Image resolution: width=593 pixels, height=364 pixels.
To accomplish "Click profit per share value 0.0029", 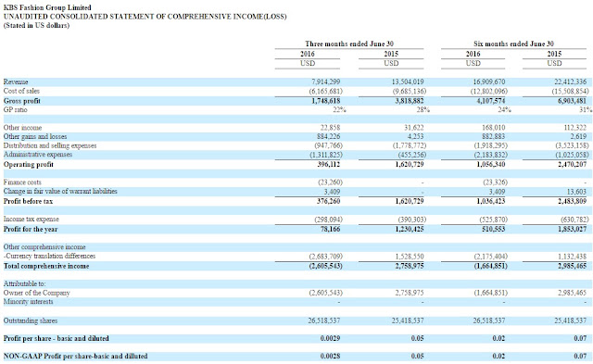I will (x=330, y=338).
